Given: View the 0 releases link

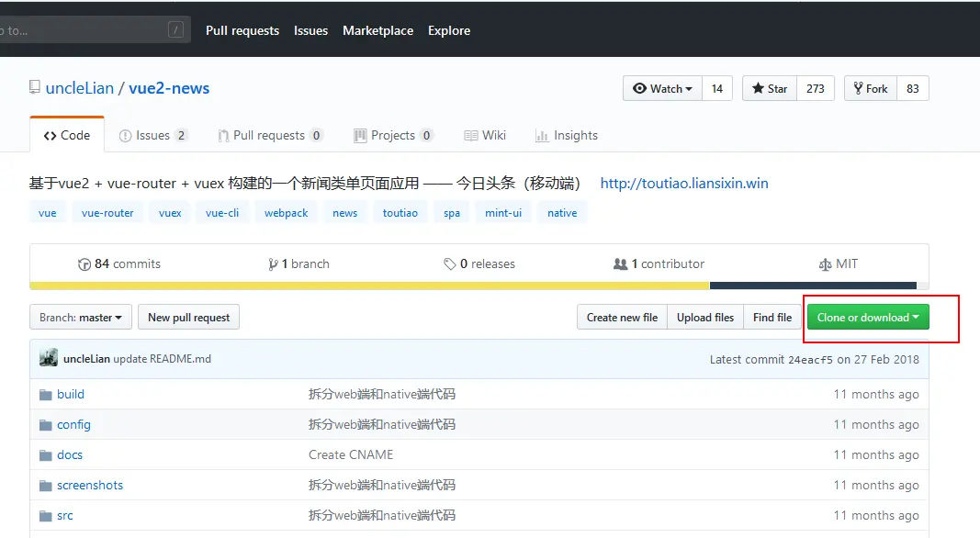Looking at the screenshot, I should click(479, 263).
